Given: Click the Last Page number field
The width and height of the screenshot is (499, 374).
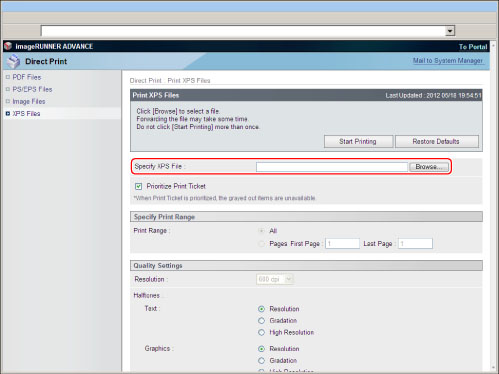Looking at the screenshot, I should click(x=415, y=244).
